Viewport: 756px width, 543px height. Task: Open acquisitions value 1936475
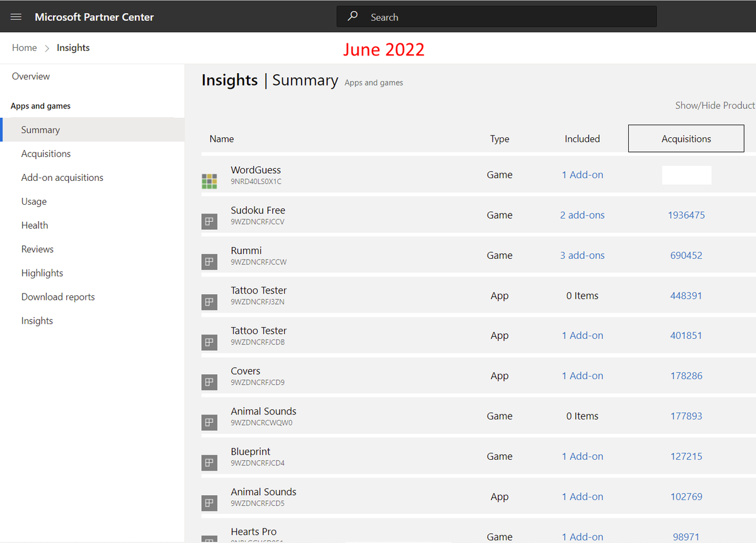[686, 215]
